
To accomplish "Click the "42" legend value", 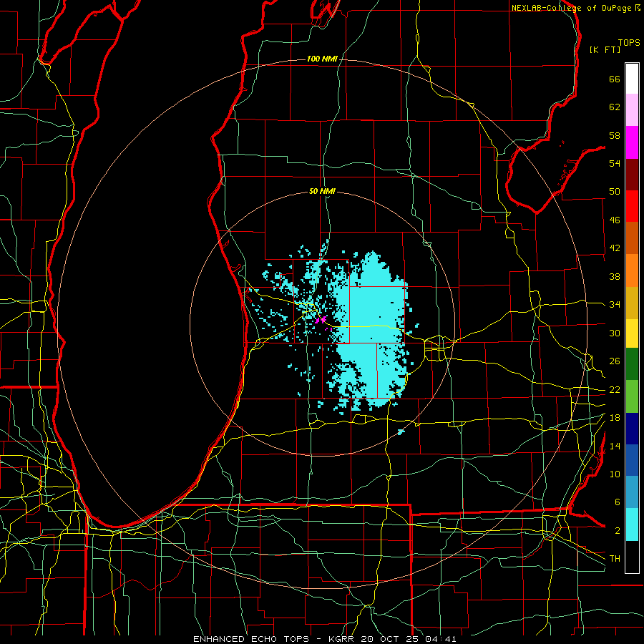I will [615, 248].
